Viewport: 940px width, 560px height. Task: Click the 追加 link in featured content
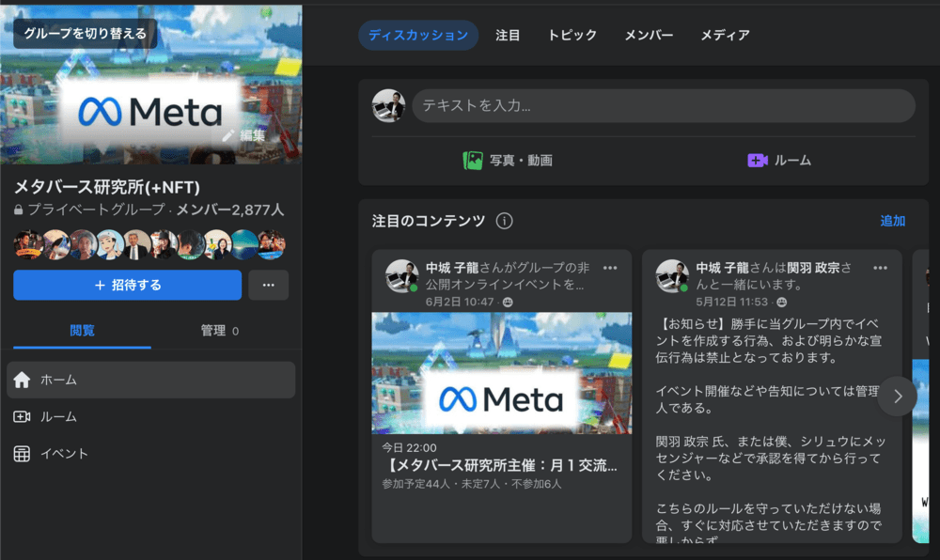(893, 221)
